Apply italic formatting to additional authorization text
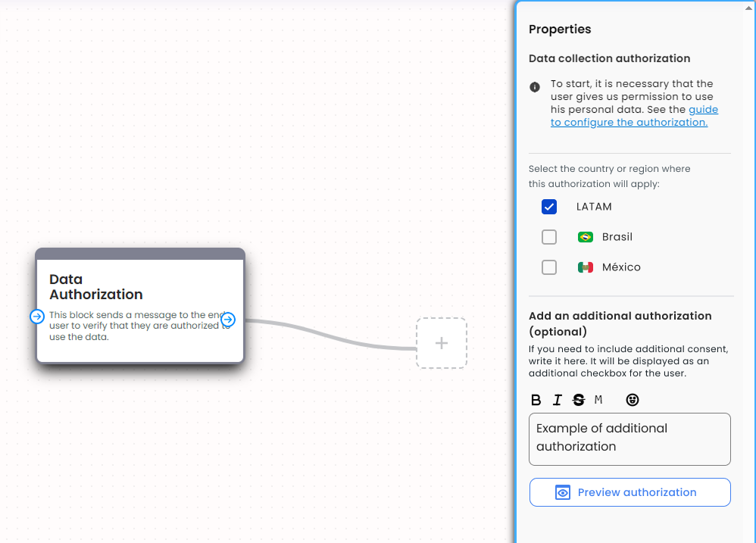Viewport: 756px width, 543px height. 557,400
